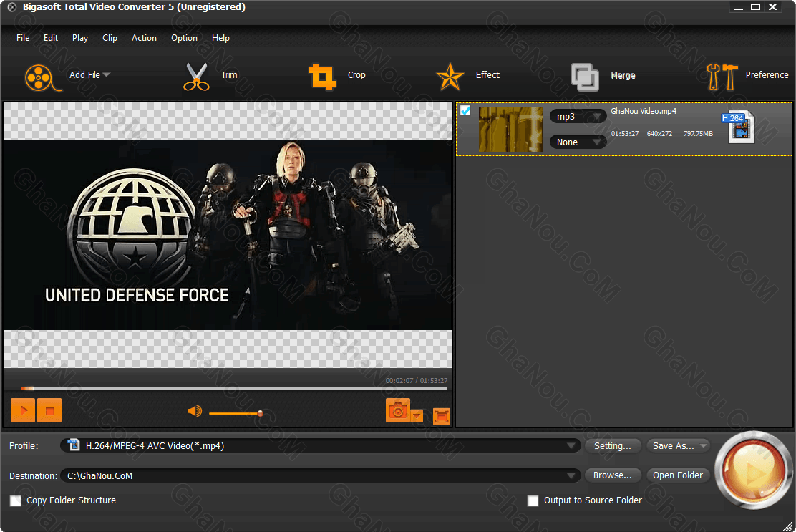
Task: Click the volume slider
Action: pyautogui.click(x=235, y=413)
